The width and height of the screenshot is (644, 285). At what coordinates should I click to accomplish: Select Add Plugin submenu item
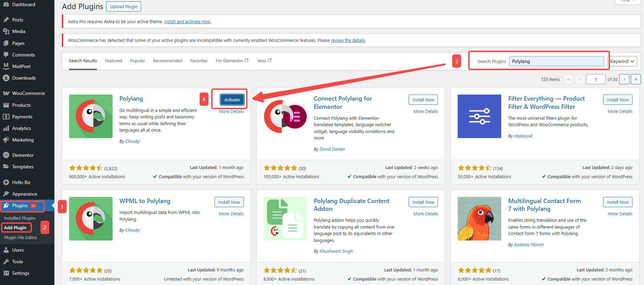click(15, 228)
